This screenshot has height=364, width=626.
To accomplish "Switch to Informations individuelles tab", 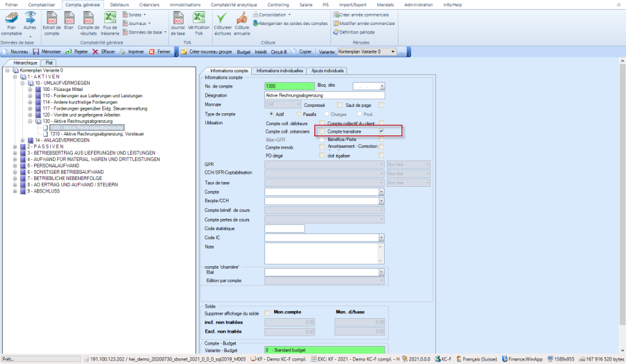I will [280, 71].
